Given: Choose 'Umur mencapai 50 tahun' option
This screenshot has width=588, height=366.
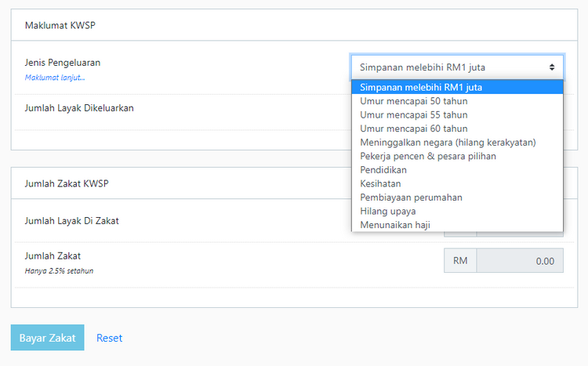Looking at the screenshot, I should [x=457, y=101].
